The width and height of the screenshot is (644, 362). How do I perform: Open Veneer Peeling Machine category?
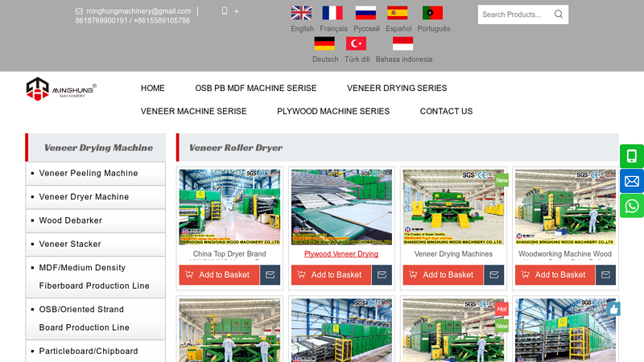click(89, 173)
